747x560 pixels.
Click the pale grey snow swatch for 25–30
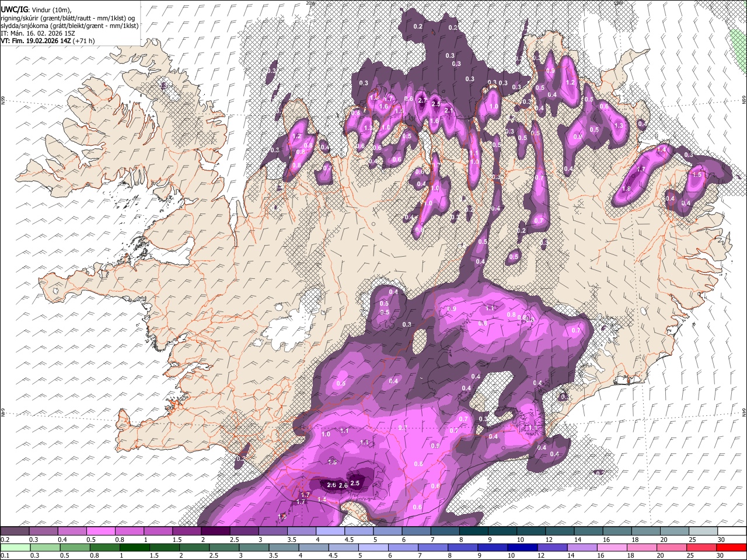point(703,531)
